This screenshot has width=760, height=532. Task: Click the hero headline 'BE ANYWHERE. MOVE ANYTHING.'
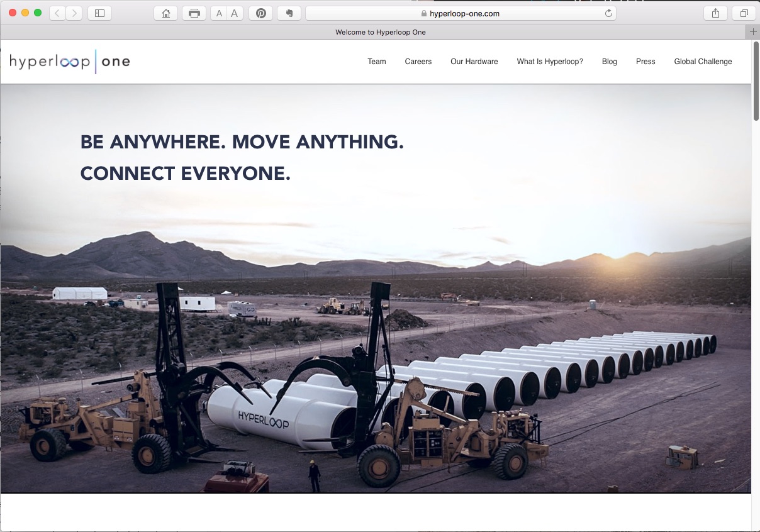click(242, 142)
